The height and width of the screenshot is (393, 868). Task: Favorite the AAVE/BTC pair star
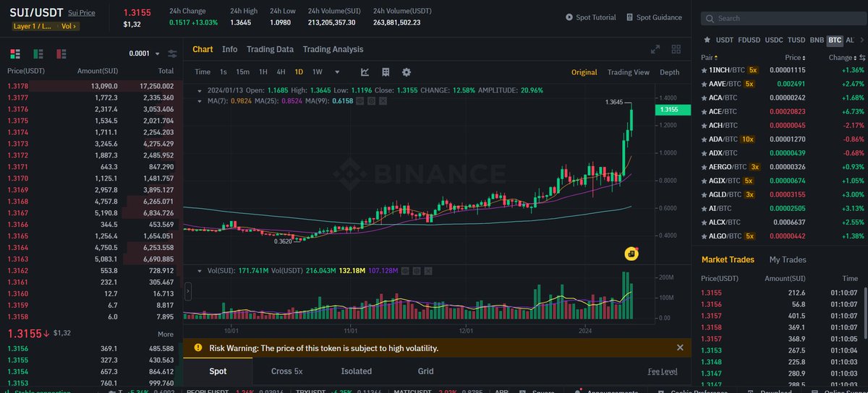[x=705, y=84]
